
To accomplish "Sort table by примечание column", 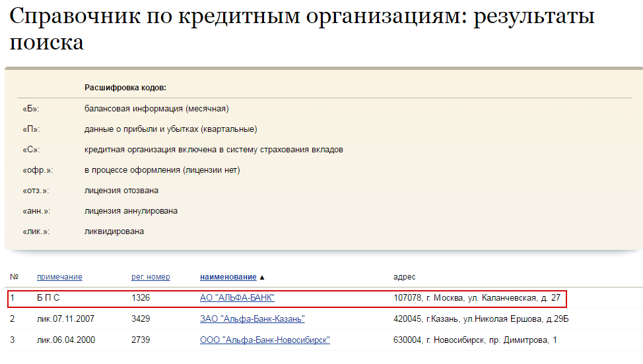I will pos(59,277).
